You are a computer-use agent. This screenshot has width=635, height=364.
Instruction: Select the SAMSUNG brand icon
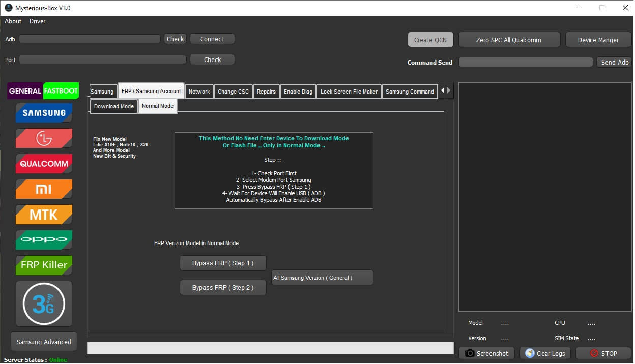pos(44,113)
